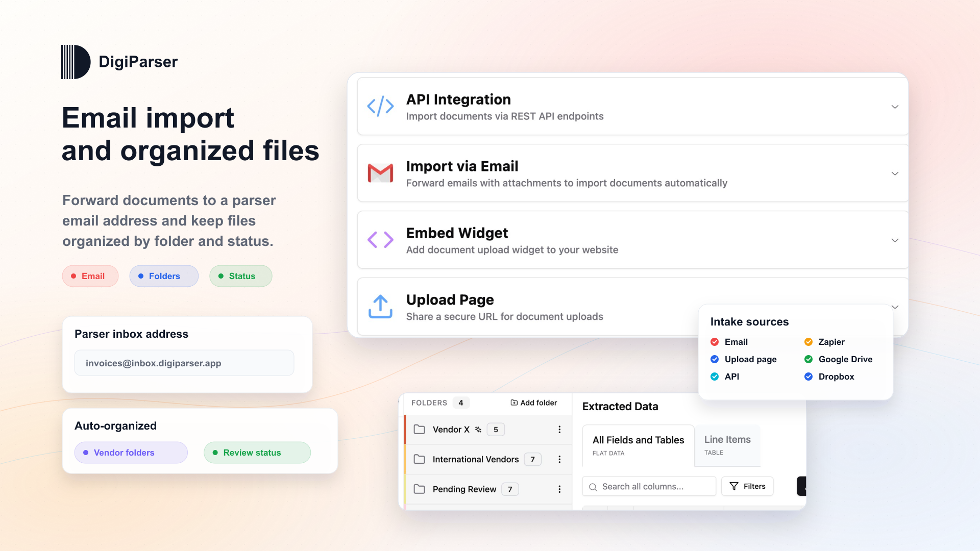Click the check beside API source
This screenshot has width=980, height=551.
[x=715, y=377]
